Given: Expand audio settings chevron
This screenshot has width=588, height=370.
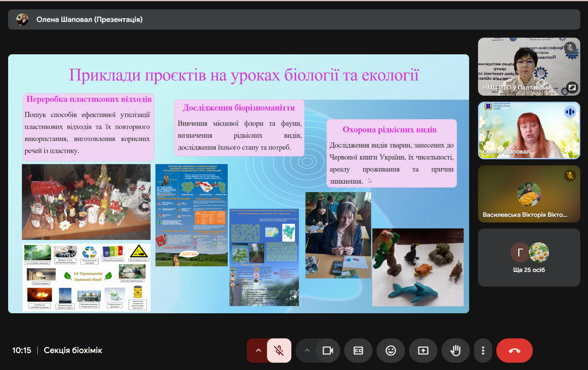Looking at the screenshot, I should pyautogui.click(x=258, y=351).
